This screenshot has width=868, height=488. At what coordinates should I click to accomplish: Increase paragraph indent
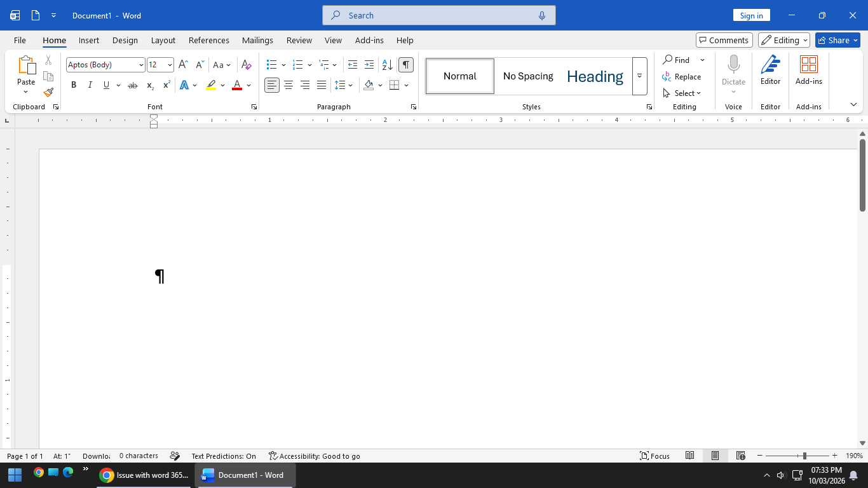[x=369, y=65]
